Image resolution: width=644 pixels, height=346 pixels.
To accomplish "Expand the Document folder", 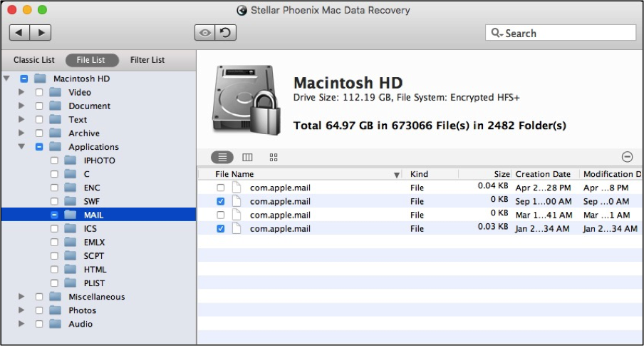I will click(21, 106).
